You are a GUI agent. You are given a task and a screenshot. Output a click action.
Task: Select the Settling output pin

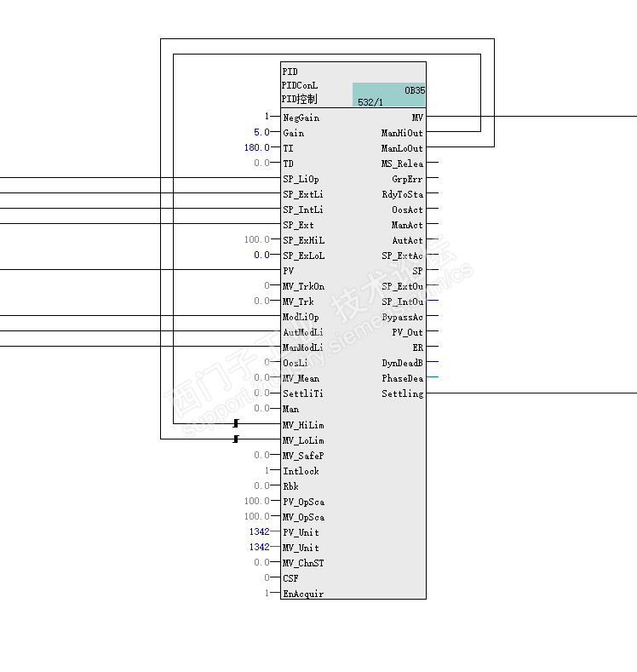pos(402,393)
